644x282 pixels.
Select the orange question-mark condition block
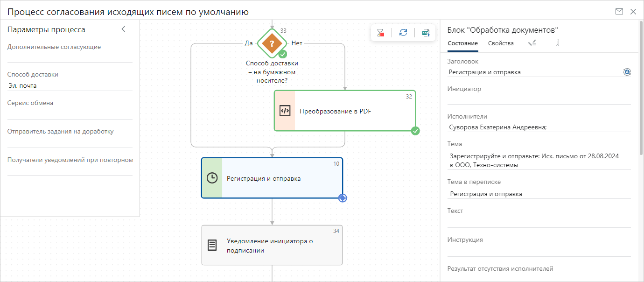point(272,43)
